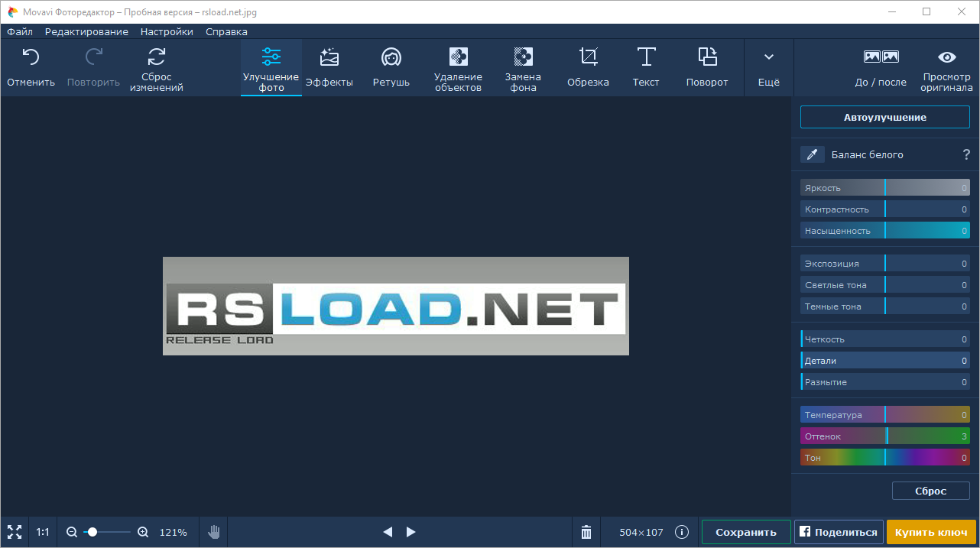The image size is (980, 548).
Task: Click the Повторить redo icon
Action: point(93,57)
